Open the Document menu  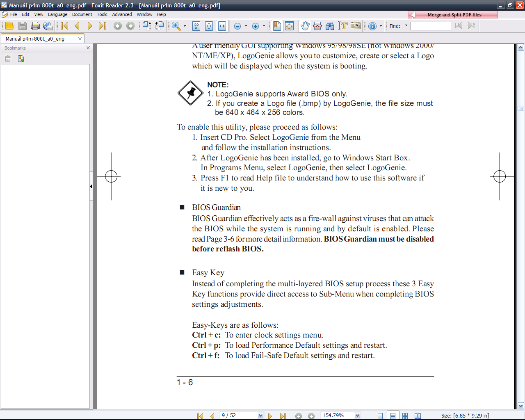(x=82, y=14)
